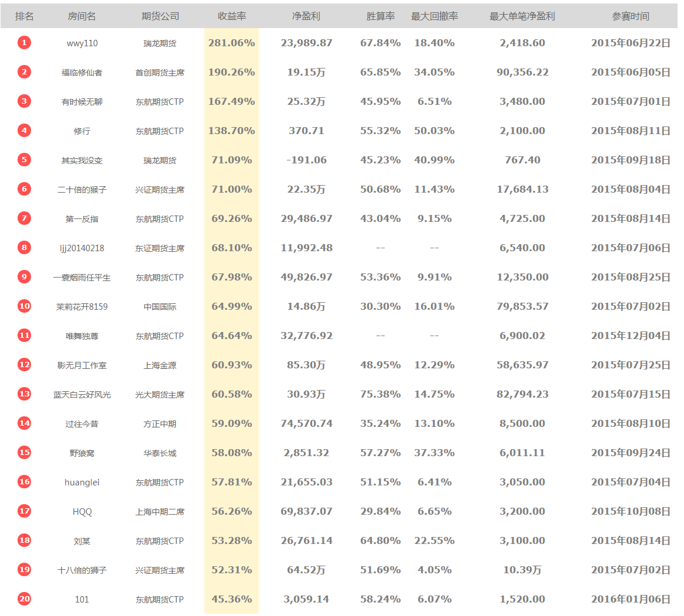Image resolution: width=684 pixels, height=616 pixels.
Task: Click the rank 20 red badge
Action: click(25, 599)
